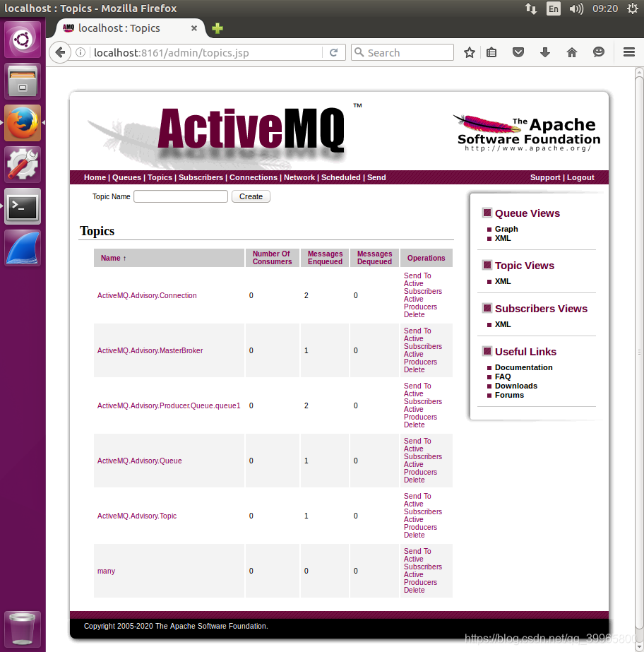
Task: Open the Connections page
Action: pyautogui.click(x=254, y=177)
